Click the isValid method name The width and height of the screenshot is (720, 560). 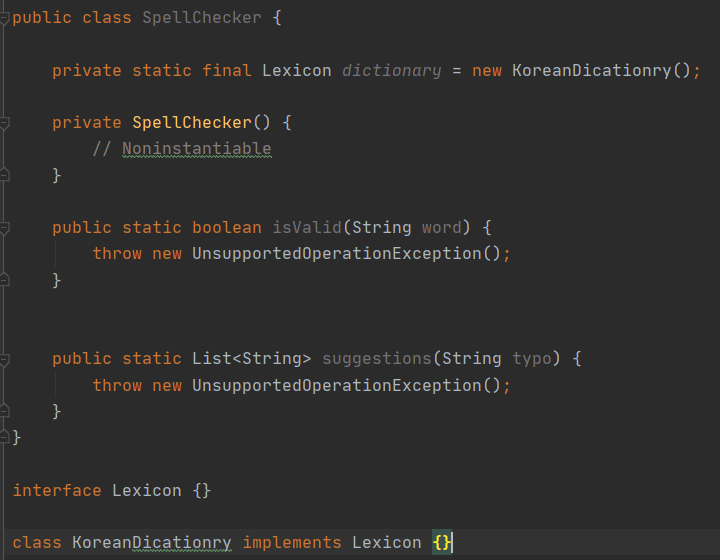(x=307, y=228)
